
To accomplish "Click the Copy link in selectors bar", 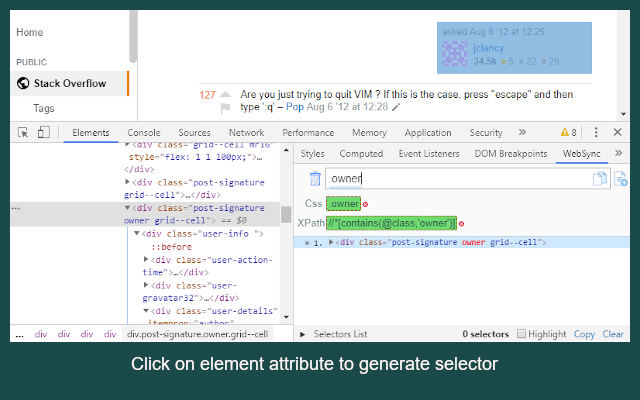I will point(584,334).
